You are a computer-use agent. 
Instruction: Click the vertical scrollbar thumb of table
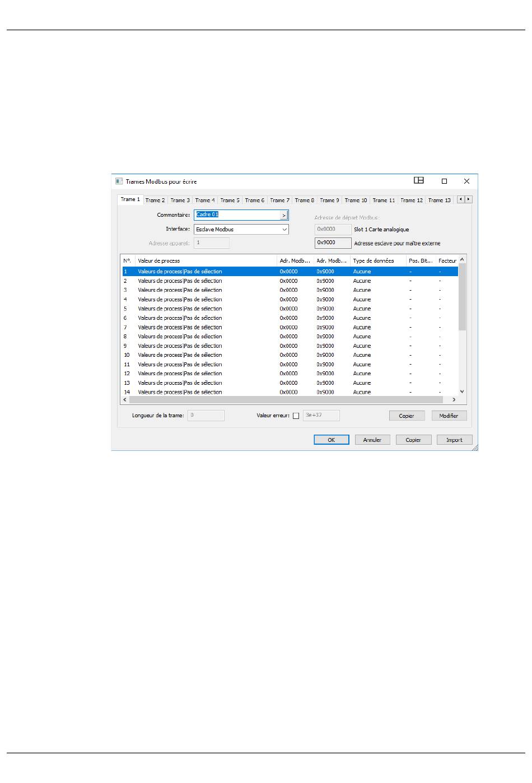click(462, 297)
